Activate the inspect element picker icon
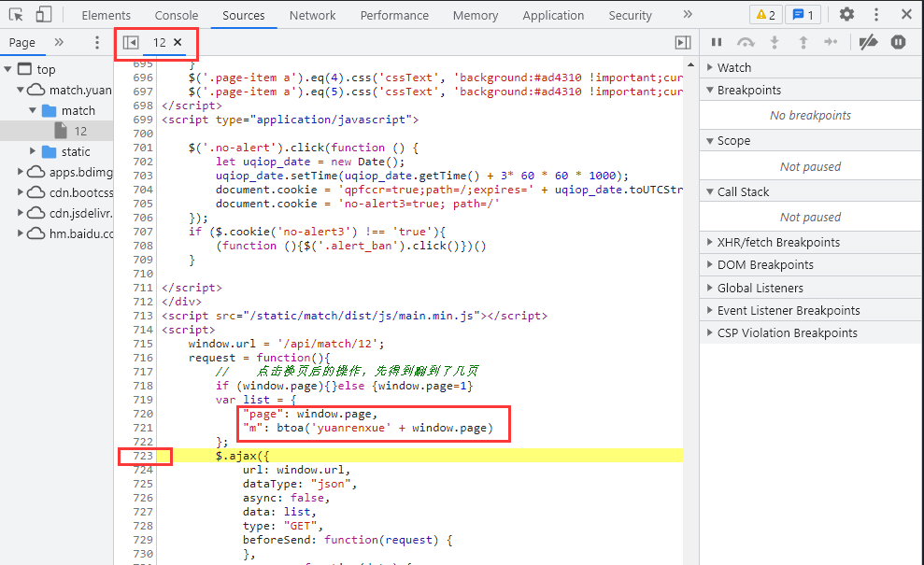Screen dimensions: 924x565 pos(16,15)
